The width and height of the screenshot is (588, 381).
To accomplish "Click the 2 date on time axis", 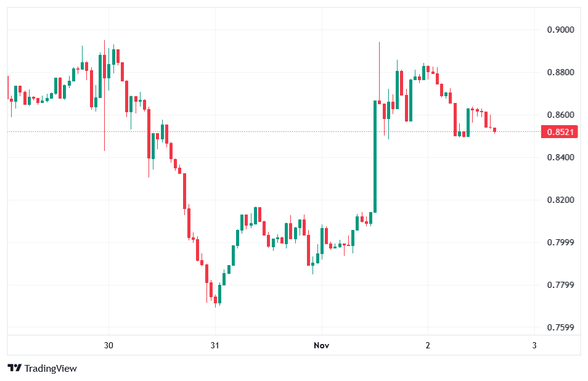I will [x=428, y=345].
